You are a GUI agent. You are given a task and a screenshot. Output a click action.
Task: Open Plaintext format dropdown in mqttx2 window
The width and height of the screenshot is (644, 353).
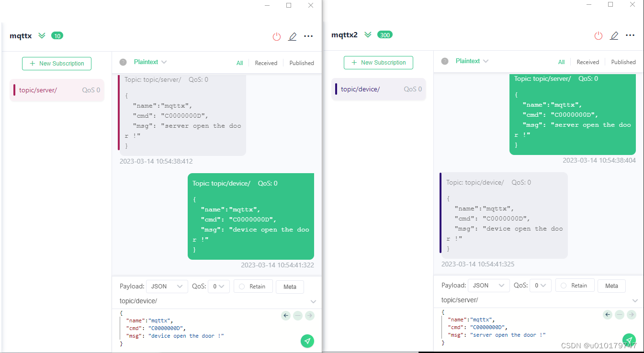pos(472,61)
